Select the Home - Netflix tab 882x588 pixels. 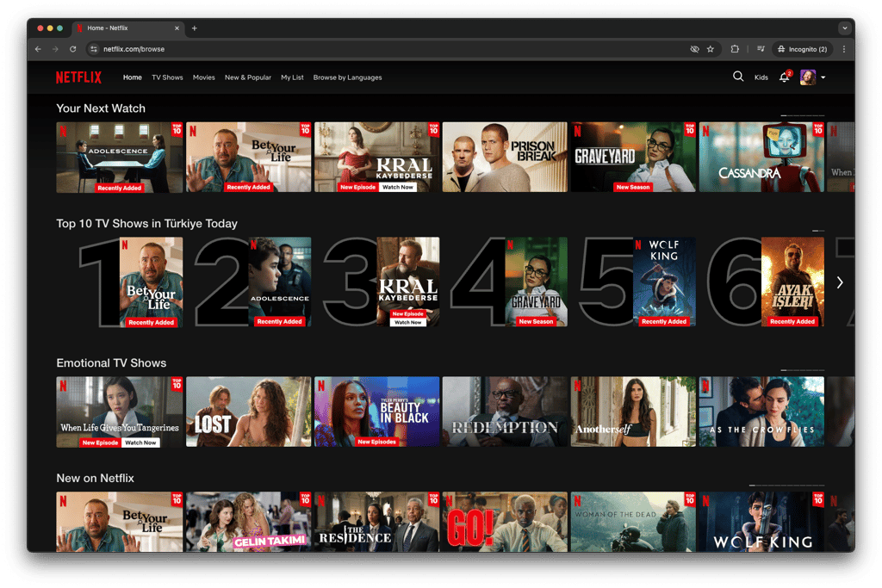128,28
